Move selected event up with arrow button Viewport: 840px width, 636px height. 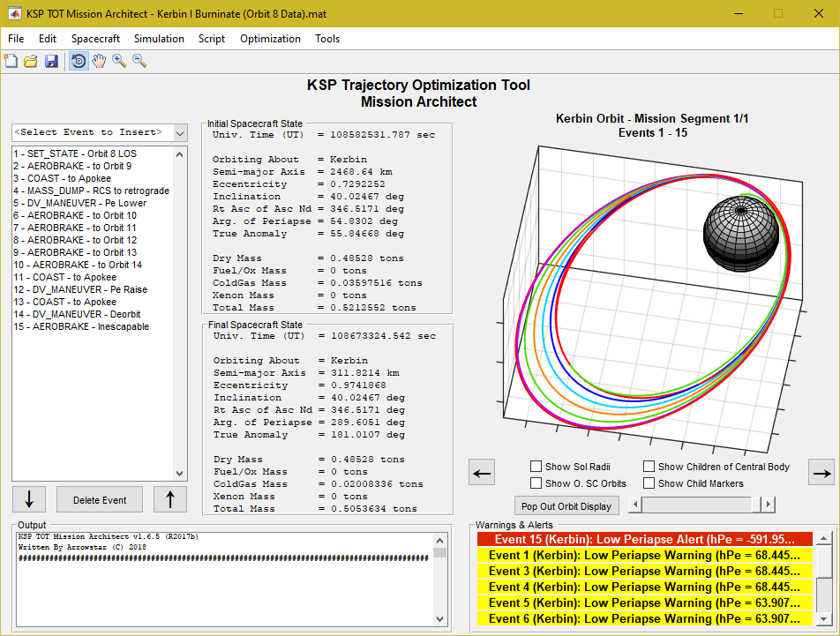point(169,499)
